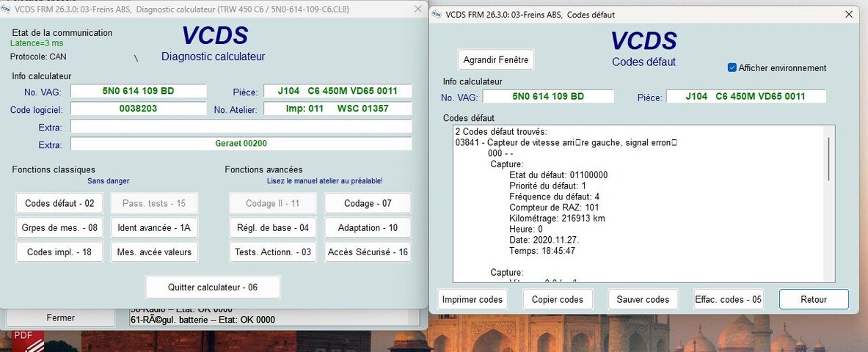
Task: Open Régl. de base - 04
Action: (272, 227)
